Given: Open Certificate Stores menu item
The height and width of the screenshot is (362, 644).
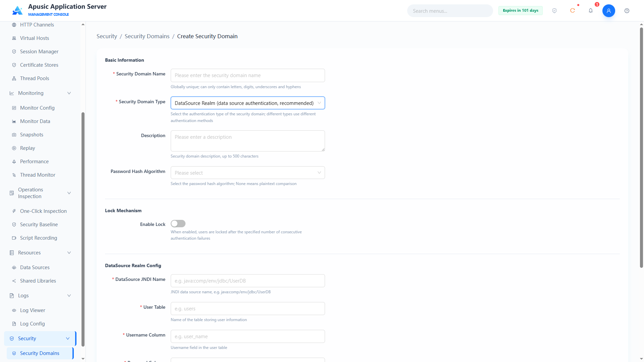Looking at the screenshot, I should (x=39, y=65).
